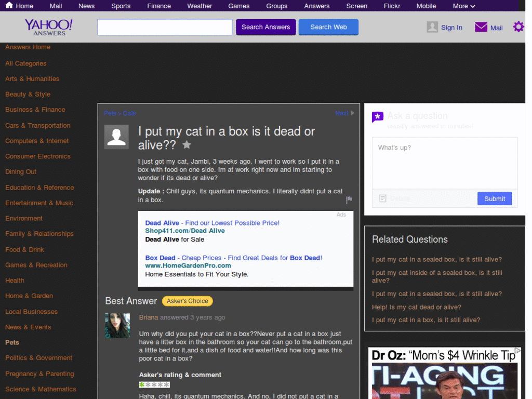The image size is (532, 399).
Task: Click the Sign In avatar icon
Action: (x=432, y=27)
